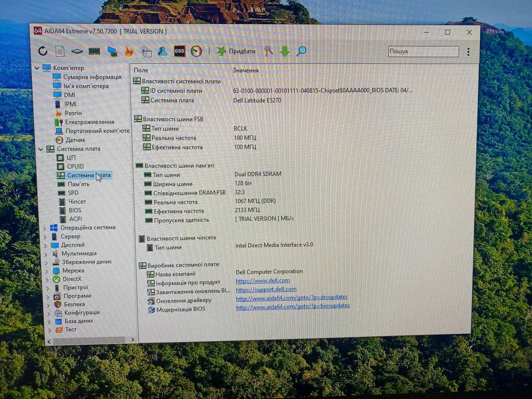Click the Поле column header

(141, 70)
